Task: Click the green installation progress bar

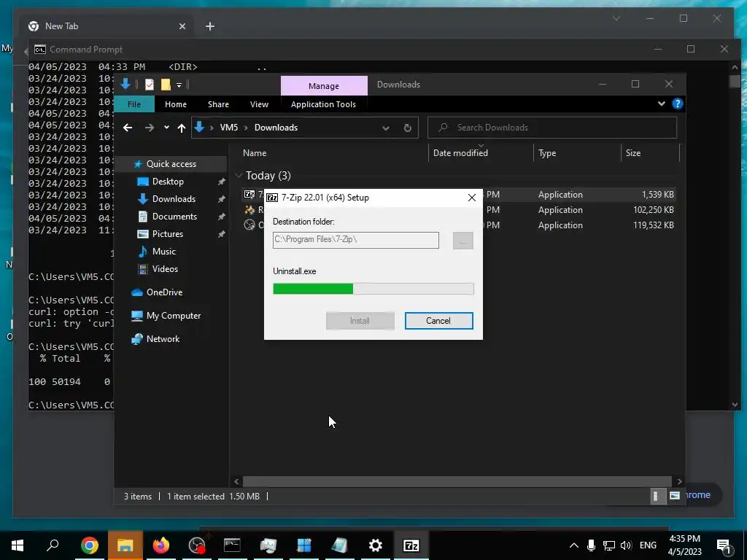Action: click(x=373, y=289)
